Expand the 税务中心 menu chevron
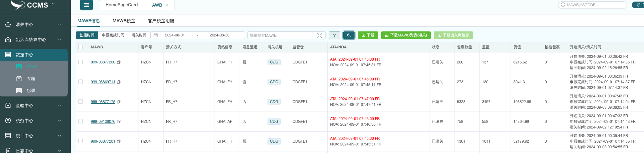This screenshot has height=153, width=644. coord(60,121)
